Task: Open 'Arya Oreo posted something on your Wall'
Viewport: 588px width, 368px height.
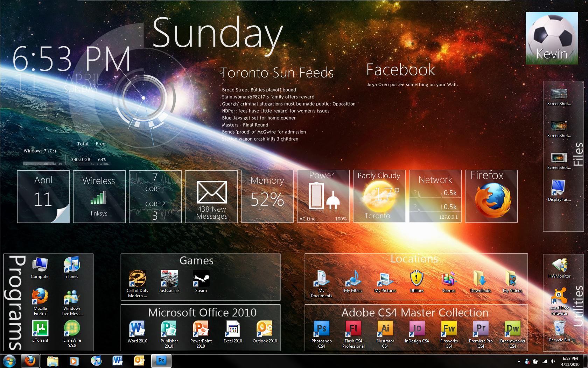Action: tap(412, 84)
